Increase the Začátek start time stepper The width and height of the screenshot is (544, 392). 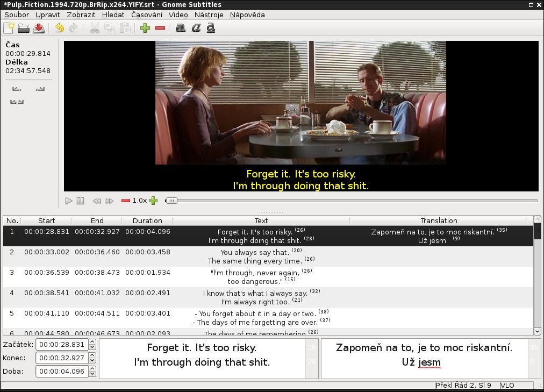click(92, 342)
